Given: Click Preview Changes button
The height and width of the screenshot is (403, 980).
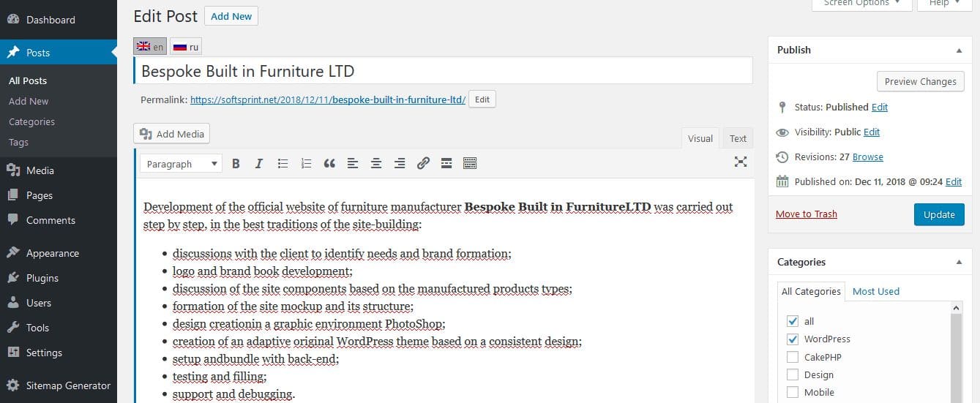Looking at the screenshot, I should point(920,81).
